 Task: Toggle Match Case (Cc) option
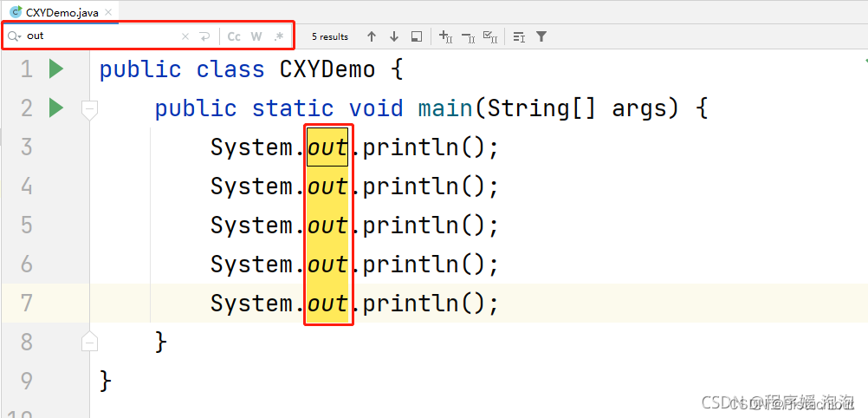click(234, 36)
